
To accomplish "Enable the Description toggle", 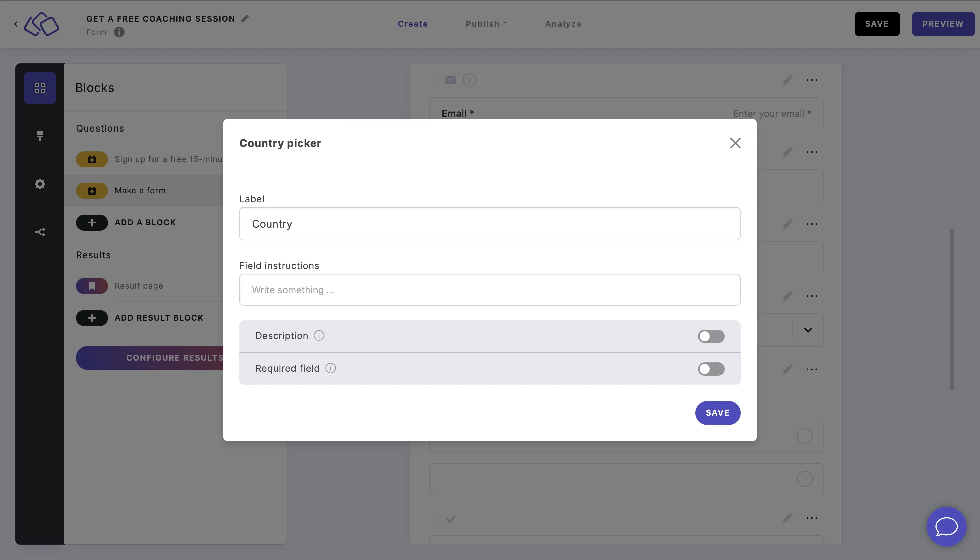I will tap(711, 336).
